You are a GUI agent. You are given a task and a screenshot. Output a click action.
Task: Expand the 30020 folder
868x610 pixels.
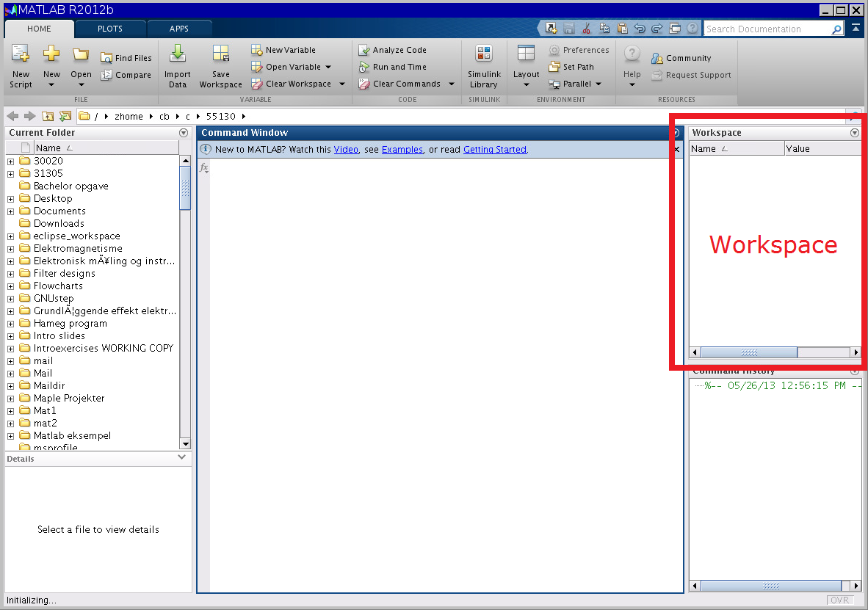10,161
